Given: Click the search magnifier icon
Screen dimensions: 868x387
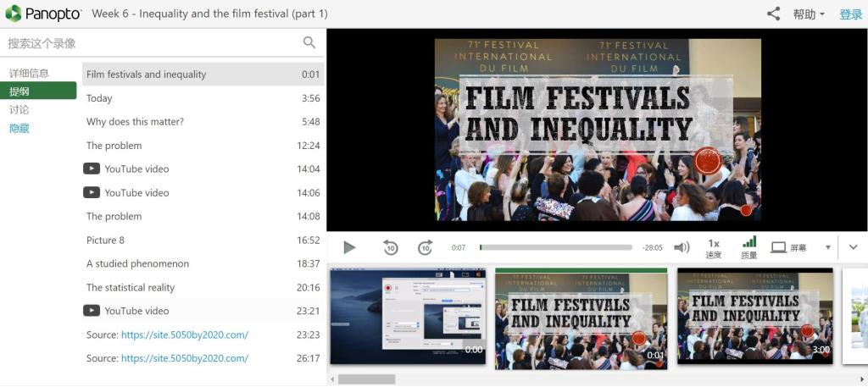Looking at the screenshot, I should point(309,42).
